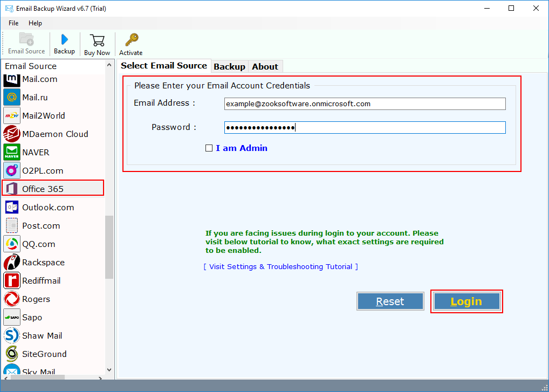The width and height of the screenshot is (549, 392).
Task: Pick the Rediffmail icon
Action: (x=12, y=280)
